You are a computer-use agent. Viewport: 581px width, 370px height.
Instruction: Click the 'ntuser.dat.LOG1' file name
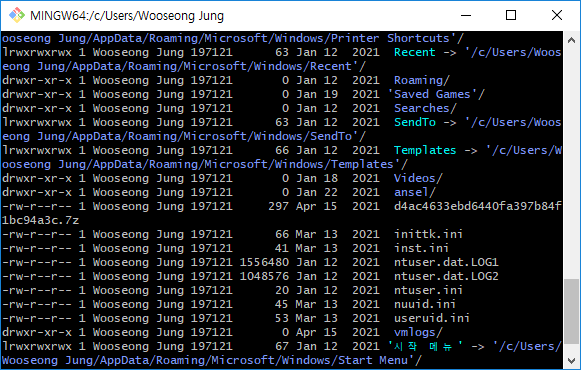pos(446,262)
